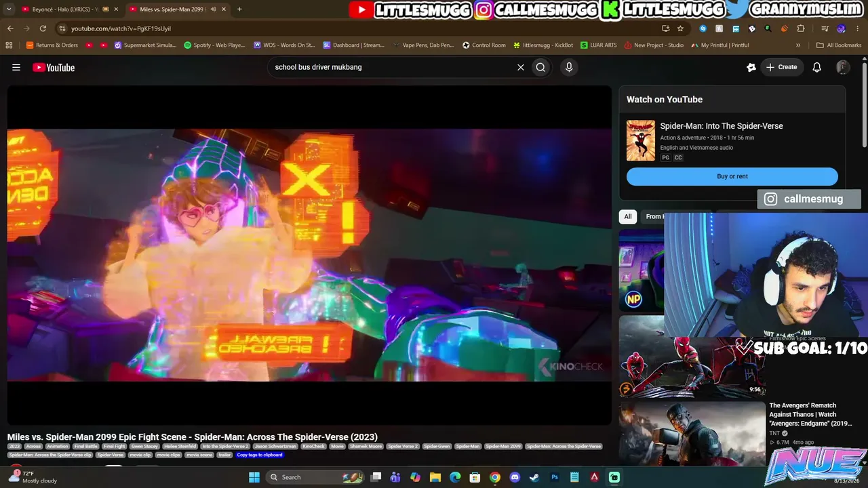Start voice search with the microphone
Screen dimensions: 868x488
click(x=569, y=67)
